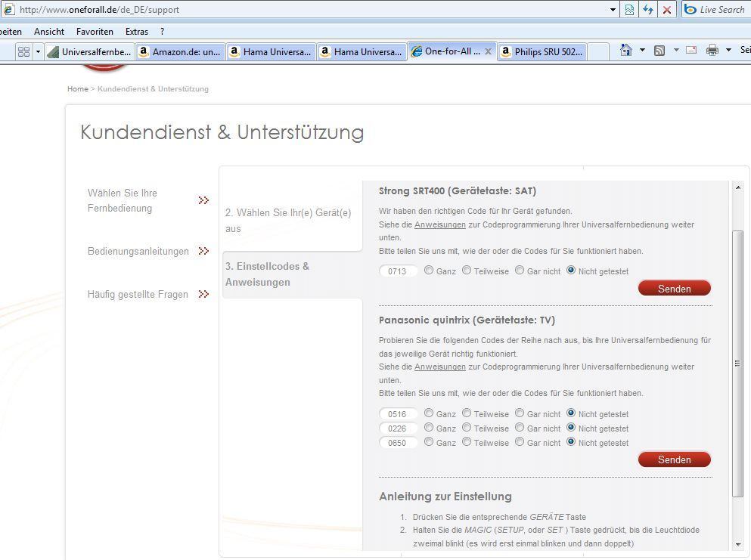Click the Home breadcrumb link
Screen dimensions: 751x560
78,89
